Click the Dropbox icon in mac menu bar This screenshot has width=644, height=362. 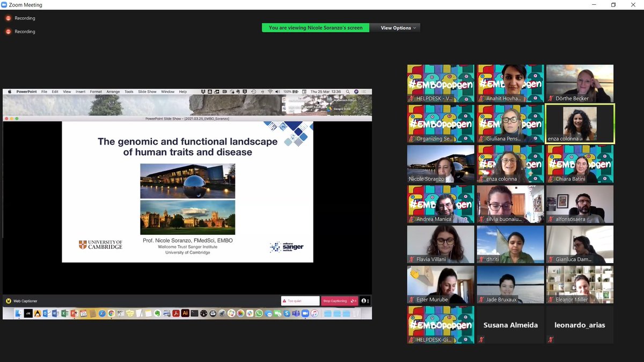click(x=203, y=92)
